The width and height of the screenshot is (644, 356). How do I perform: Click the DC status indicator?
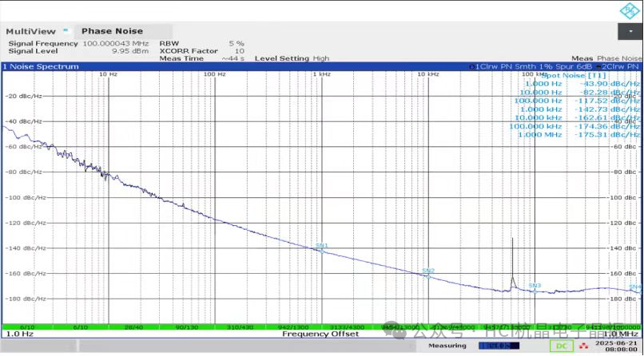click(x=562, y=346)
